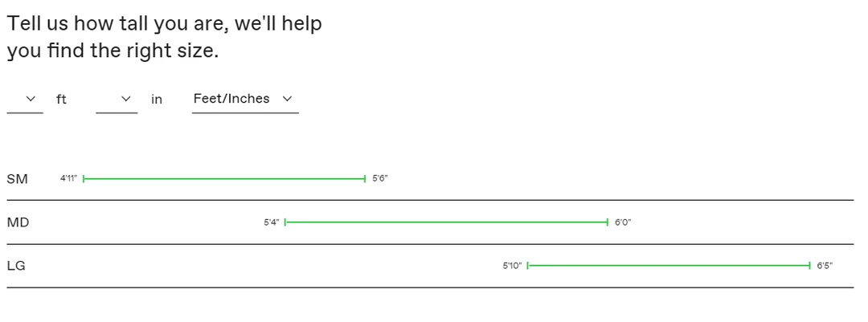Click the 5'4" minimum height label
The height and width of the screenshot is (322, 868).
[x=272, y=222]
